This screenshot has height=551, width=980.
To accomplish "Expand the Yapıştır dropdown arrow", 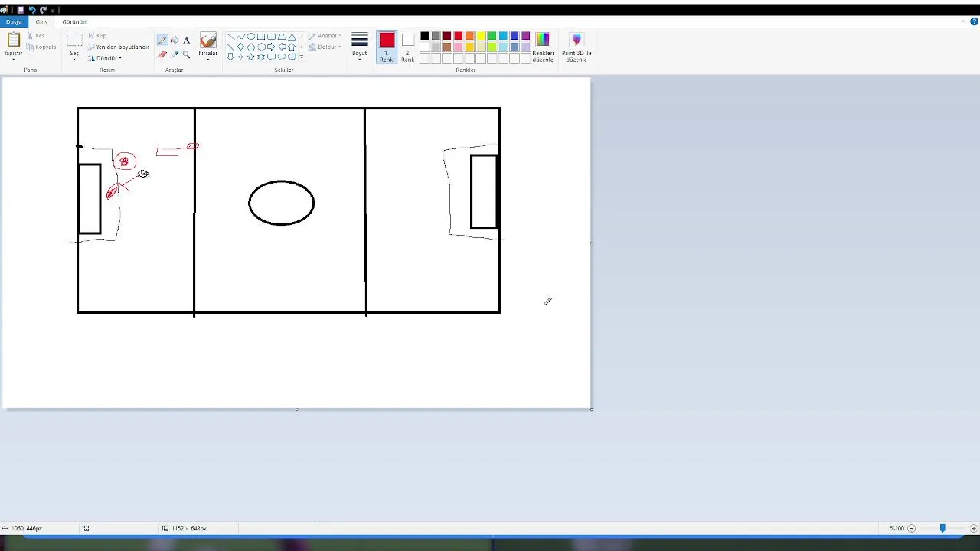I will (x=13, y=59).
